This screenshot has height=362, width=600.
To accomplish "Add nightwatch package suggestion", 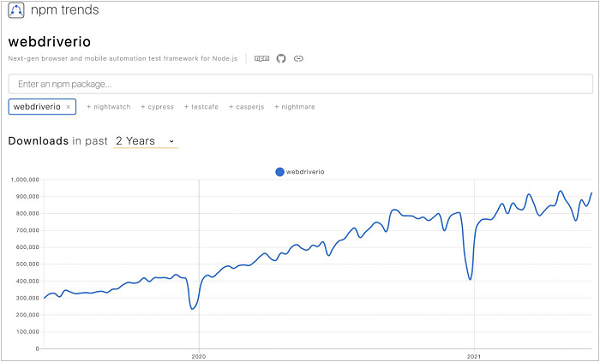I will pos(108,107).
